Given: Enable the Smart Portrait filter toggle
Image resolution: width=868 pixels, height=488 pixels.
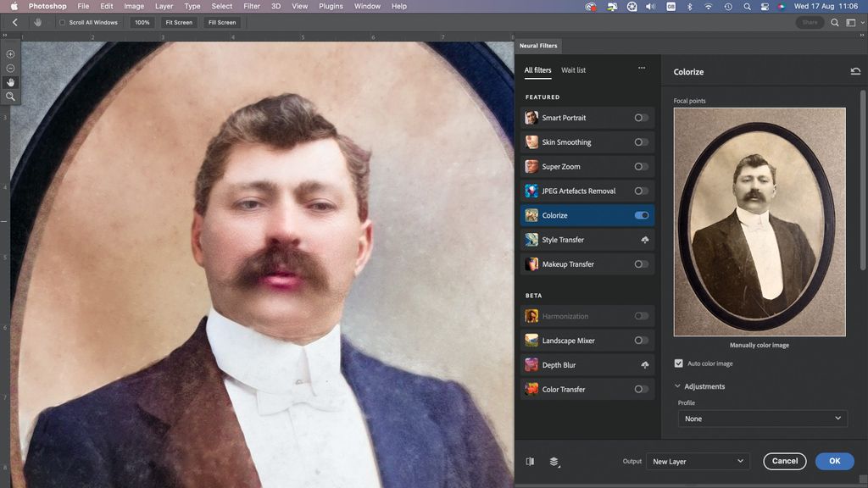Looking at the screenshot, I should [x=642, y=118].
